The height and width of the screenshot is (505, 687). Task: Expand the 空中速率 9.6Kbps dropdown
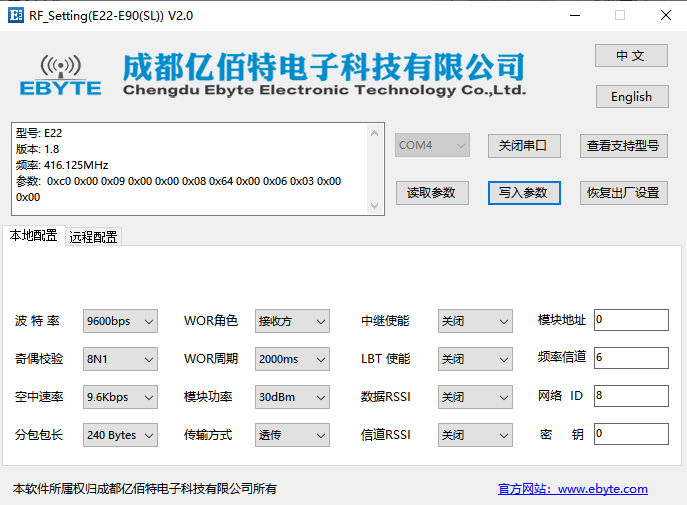click(120, 397)
